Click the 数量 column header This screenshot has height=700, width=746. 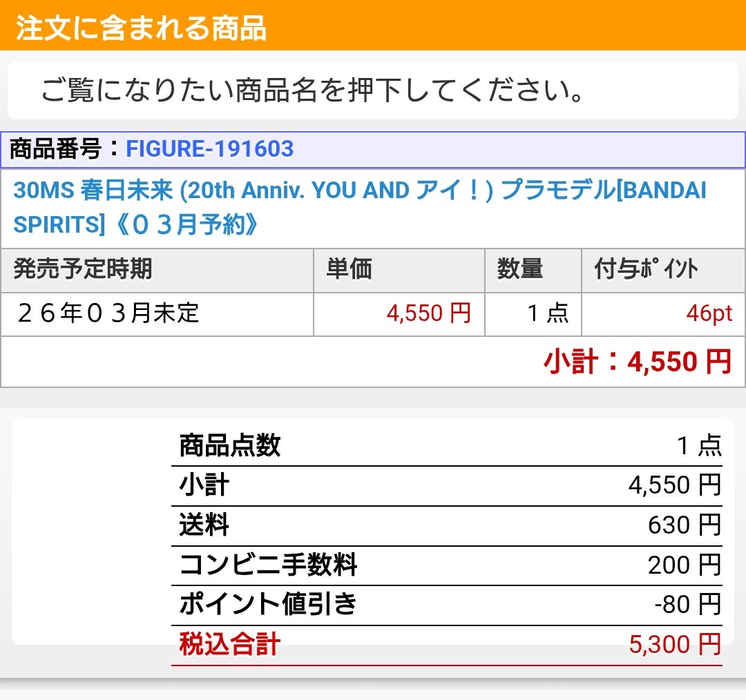coord(519,270)
